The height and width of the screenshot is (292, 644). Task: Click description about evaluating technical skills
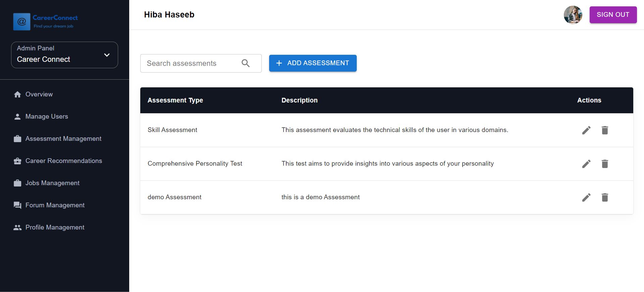[x=395, y=130]
